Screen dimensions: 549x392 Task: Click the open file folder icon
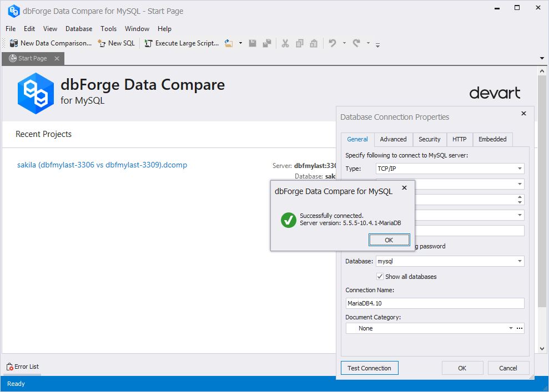(x=229, y=43)
